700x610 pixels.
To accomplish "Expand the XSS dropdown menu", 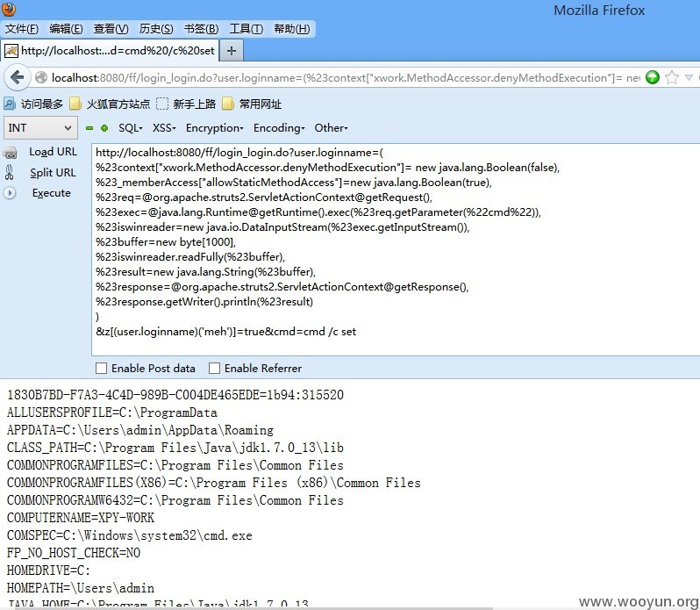I will coord(164,128).
